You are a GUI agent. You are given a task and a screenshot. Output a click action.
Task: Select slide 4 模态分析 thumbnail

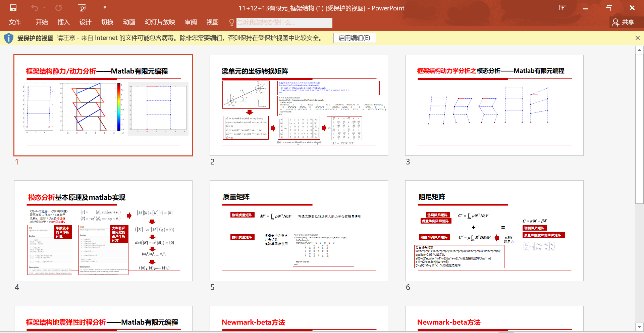pyautogui.click(x=103, y=231)
